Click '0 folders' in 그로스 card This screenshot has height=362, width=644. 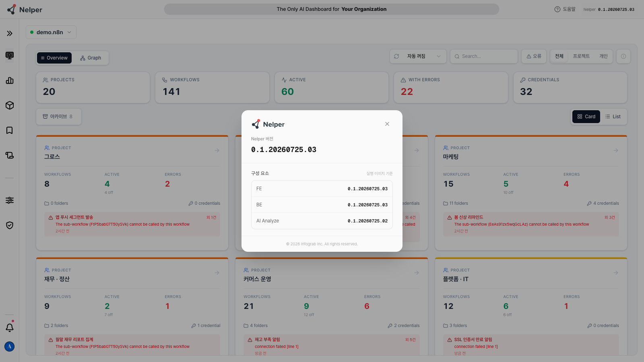point(56,204)
